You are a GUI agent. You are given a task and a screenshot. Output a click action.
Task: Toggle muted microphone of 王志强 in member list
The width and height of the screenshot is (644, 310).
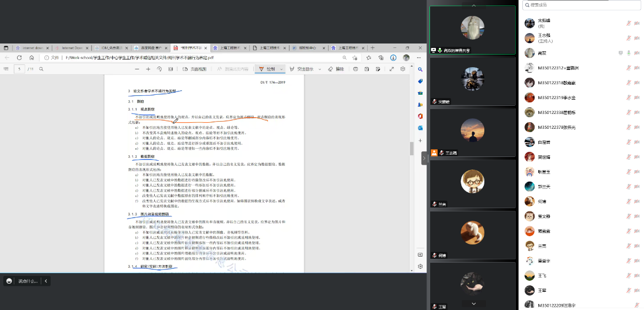[x=629, y=38]
